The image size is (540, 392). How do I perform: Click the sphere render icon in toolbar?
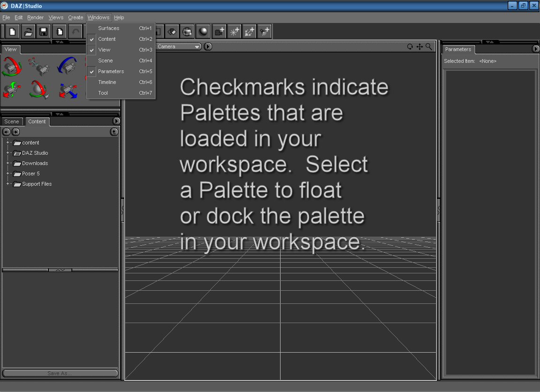click(x=203, y=32)
